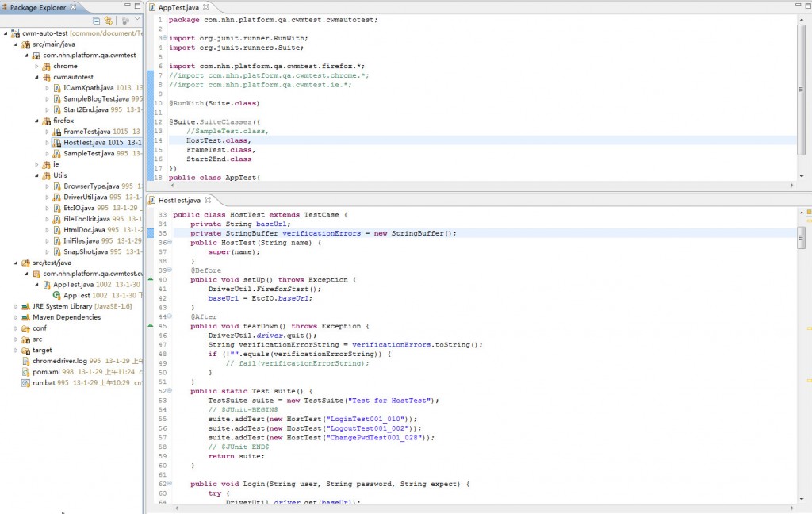The height and width of the screenshot is (514, 812).
Task: Select the src folder label
Action: [37, 339]
